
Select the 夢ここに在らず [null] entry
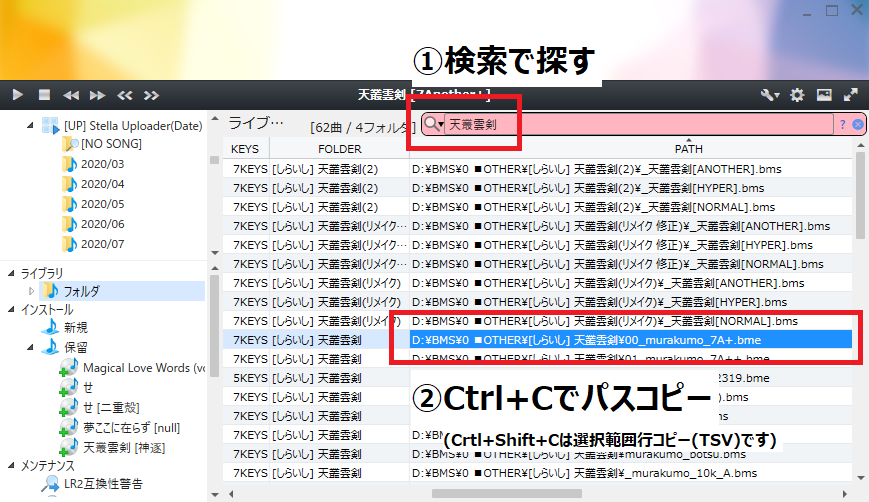pos(131,428)
